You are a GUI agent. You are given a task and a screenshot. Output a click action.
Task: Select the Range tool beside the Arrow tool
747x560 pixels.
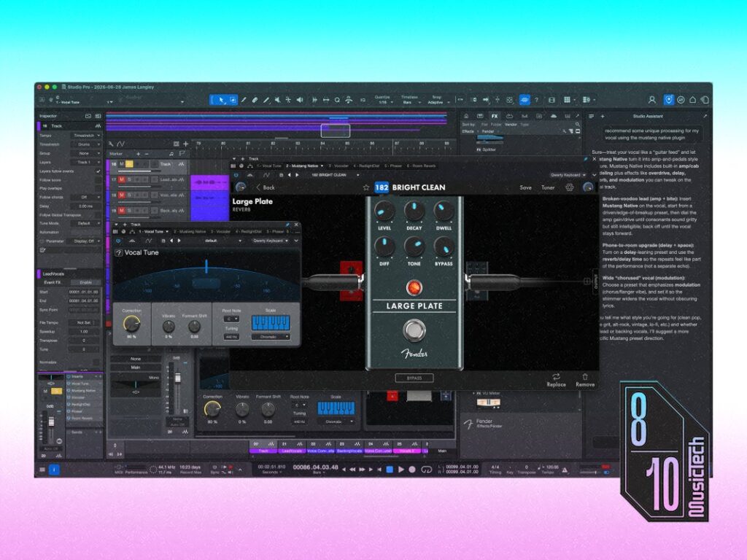point(233,100)
